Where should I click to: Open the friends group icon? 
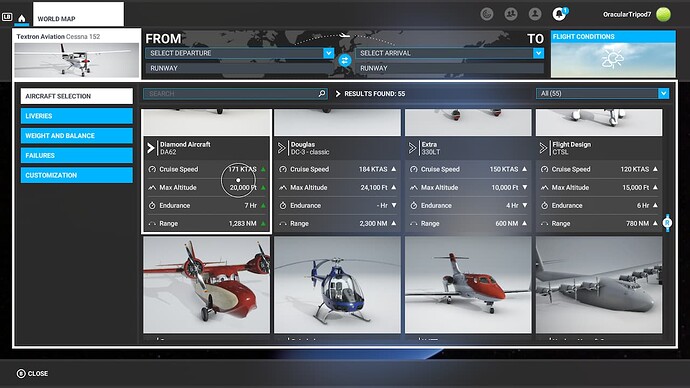pyautogui.click(x=511, y=14)
